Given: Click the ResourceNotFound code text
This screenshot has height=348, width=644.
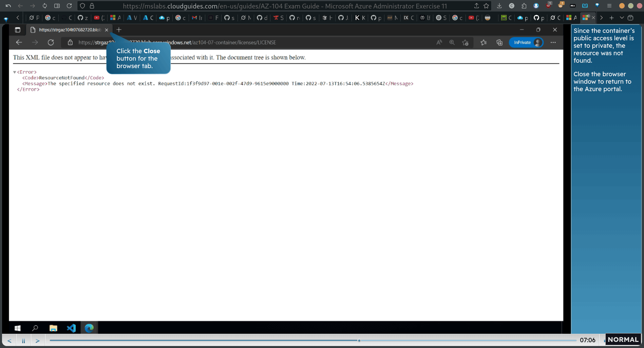Looking at the screenshot, I should [x=61, y=78].
